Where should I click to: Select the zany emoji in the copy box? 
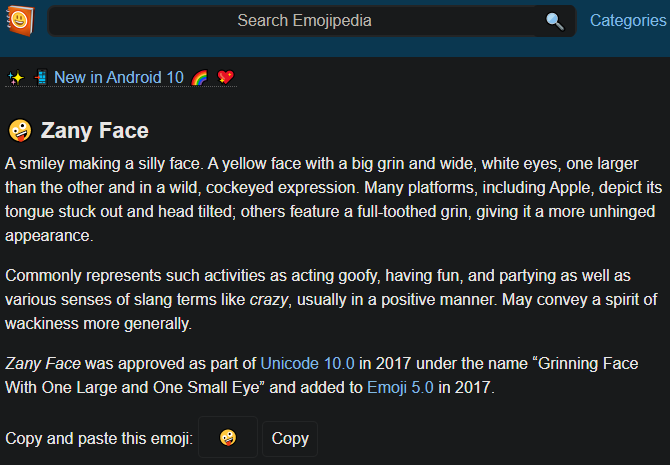[x=228, y=438]
